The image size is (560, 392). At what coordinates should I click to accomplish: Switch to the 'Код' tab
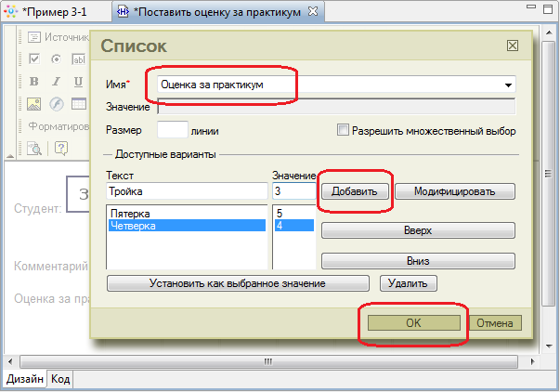coord(60,379)
